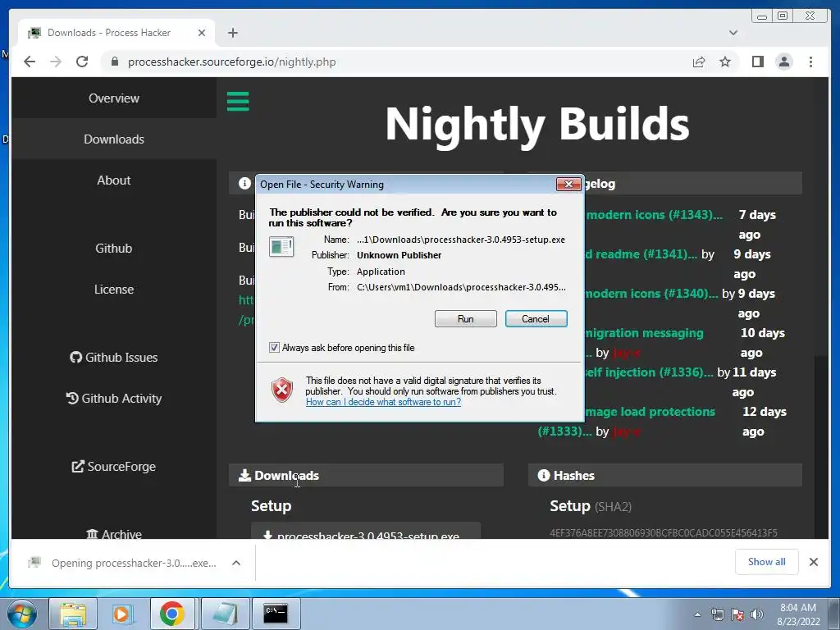Click the 'self injection (#1336)' changelog entry
This screenshot has height=630, width=840.
(x=650, y=372)
